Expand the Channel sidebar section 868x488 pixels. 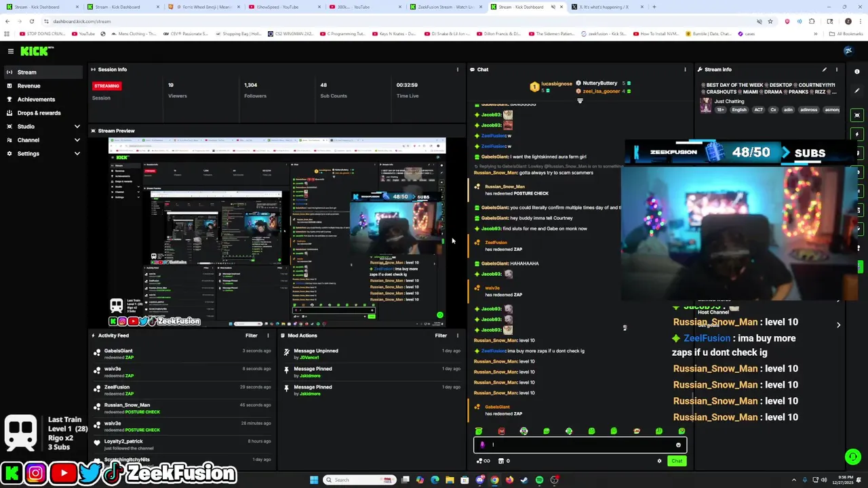[x=77, y=140]
